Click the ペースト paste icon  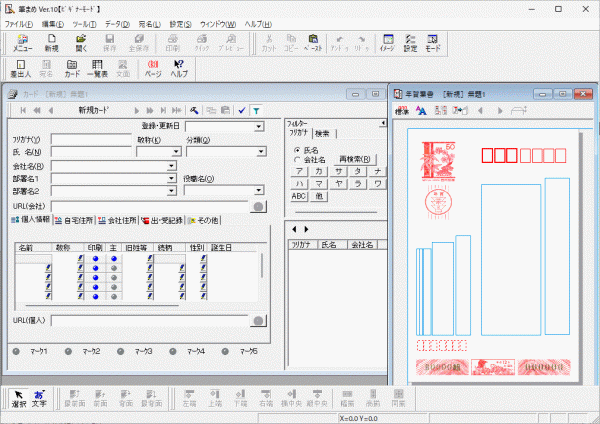click(x=313, y=43)
